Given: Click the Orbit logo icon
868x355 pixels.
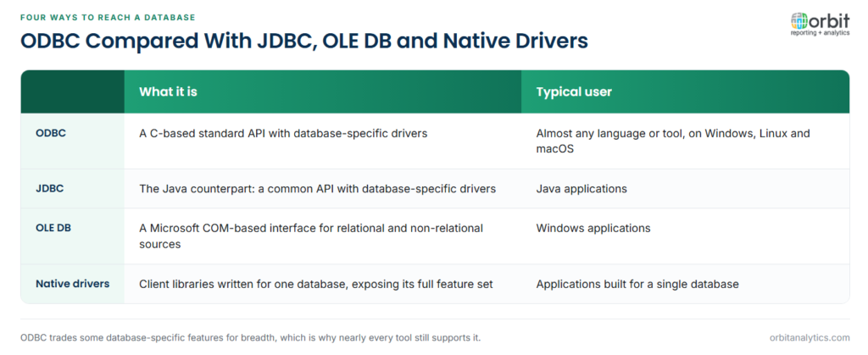Looking at the screenshot, I should point(799,21).
